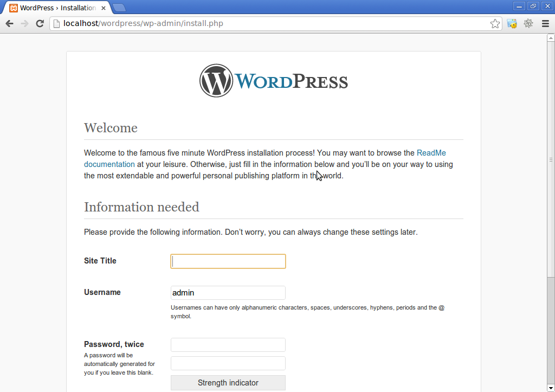Click the page icon in the address bar

[56, 24]
